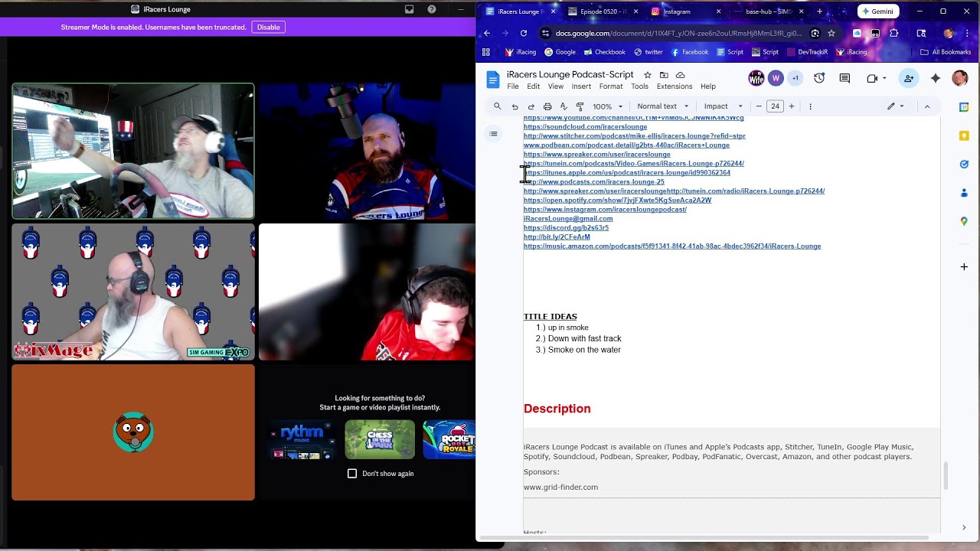Reload the Google Docs page
Viewport: 980px width, 551px height.
(524, 33)
